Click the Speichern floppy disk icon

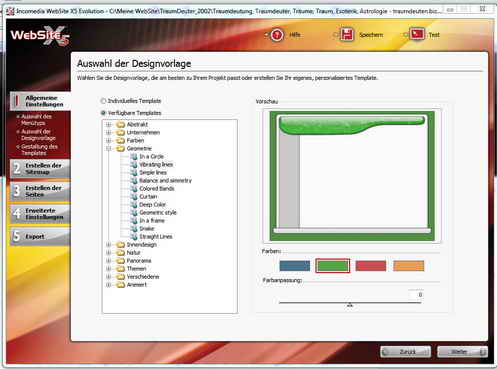[347, 34]
